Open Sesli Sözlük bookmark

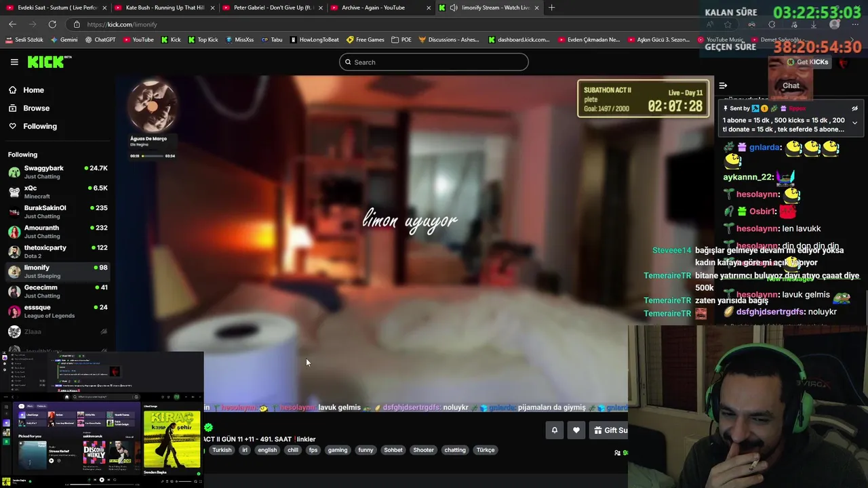coord(24,40)
